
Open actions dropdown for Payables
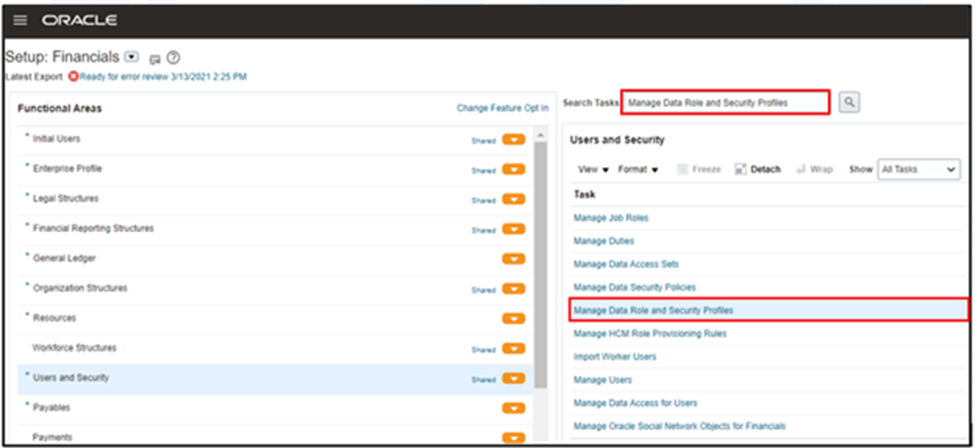tap(514, 408)
